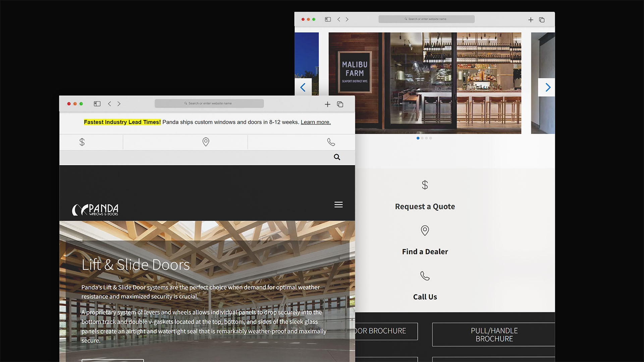Viewport: 644px width, 362px height.
Task: Click the location pin icon in front window
Action: (x=206, y=142)
